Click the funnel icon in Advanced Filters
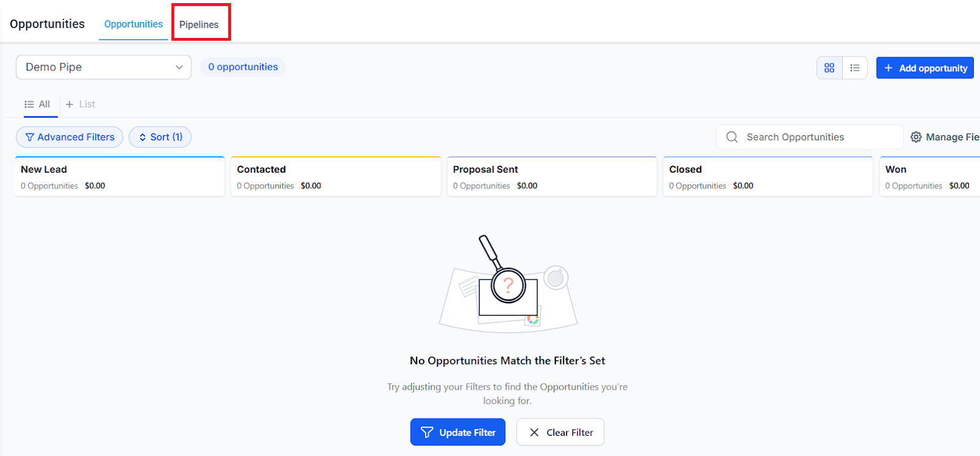The height and width of the screenshot is (456, 980). coord(29,137)
